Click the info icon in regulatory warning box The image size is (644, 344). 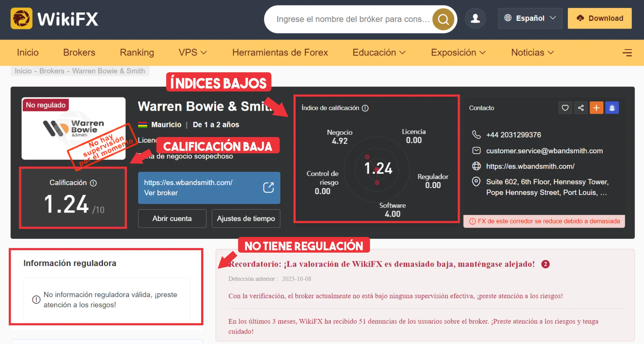click(x=36, y=299)
